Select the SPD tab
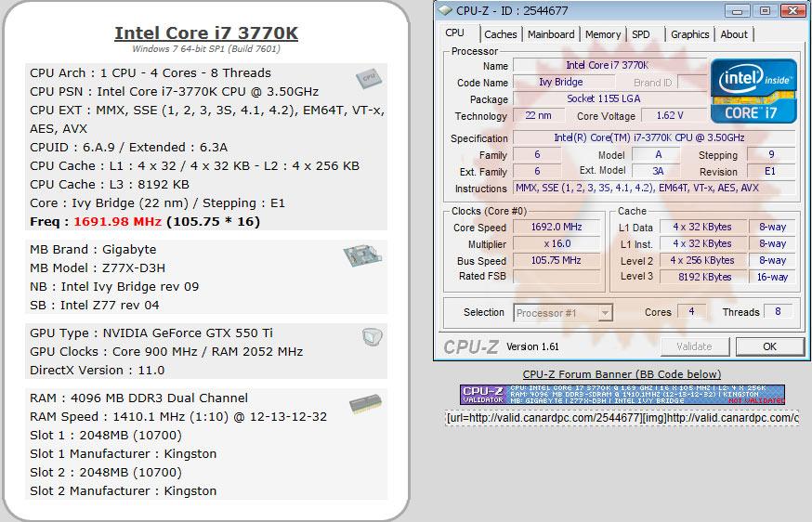This screenshot has width=812, height=522. (641, 34)
